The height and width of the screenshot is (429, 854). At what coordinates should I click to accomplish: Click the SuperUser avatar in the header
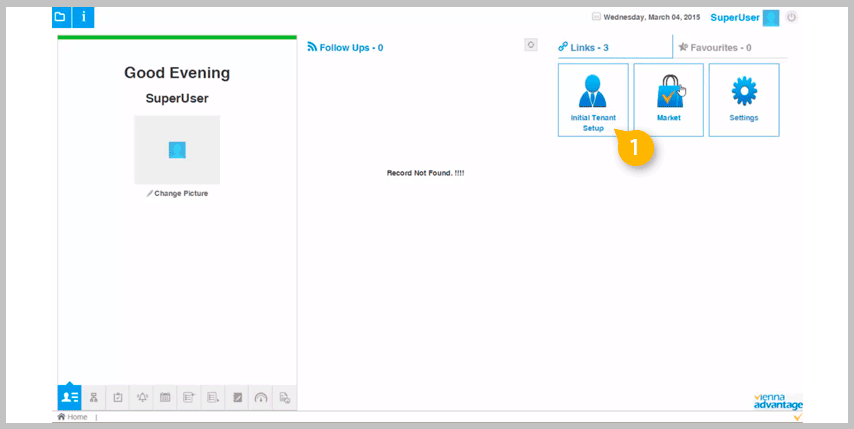click(771, 17)
